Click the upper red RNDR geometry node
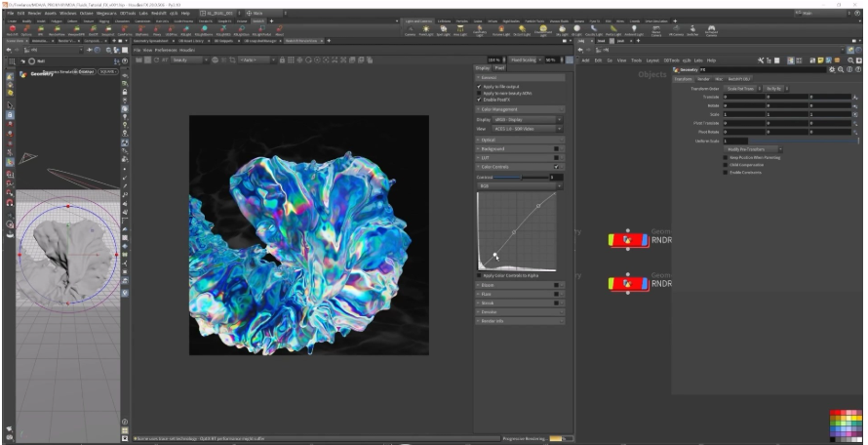868x445 pixels. click(x=628, y=240)
